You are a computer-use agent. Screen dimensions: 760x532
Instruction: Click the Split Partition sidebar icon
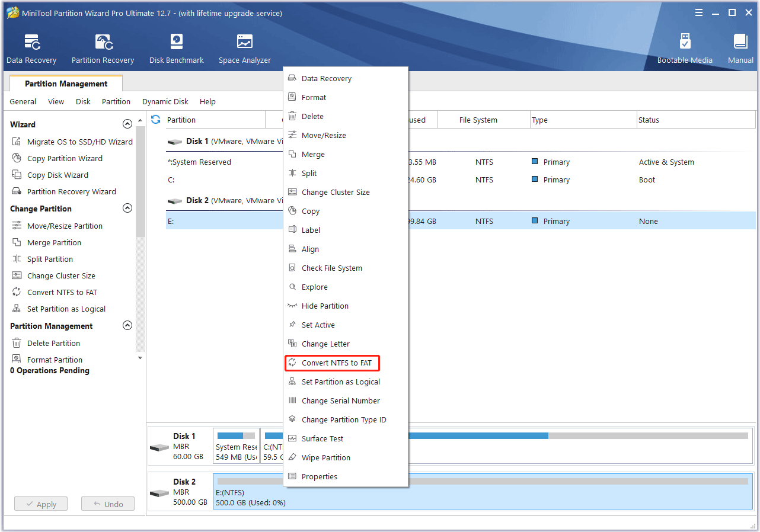(17, 259)
